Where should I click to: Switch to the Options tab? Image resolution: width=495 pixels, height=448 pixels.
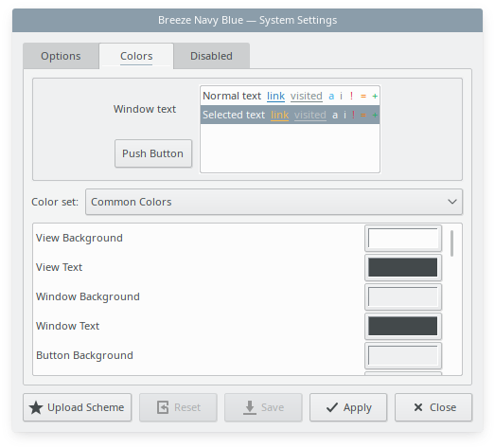point(61,56)
